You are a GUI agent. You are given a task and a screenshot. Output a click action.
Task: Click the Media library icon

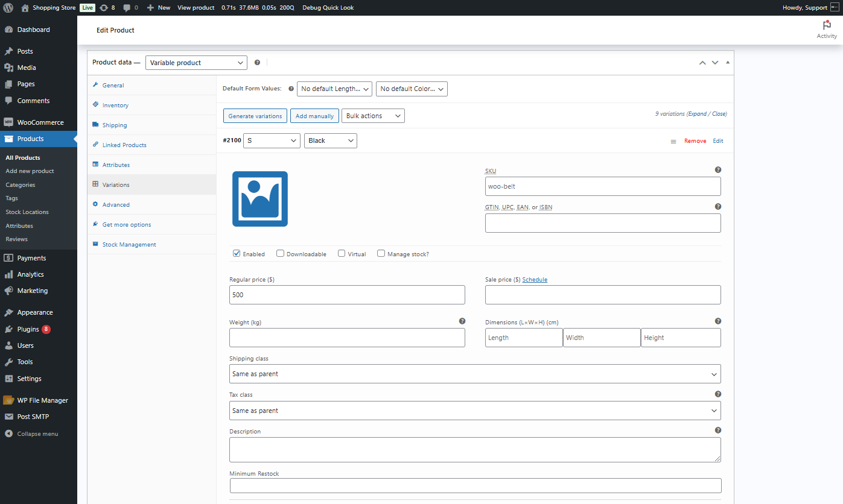[8, 68]
